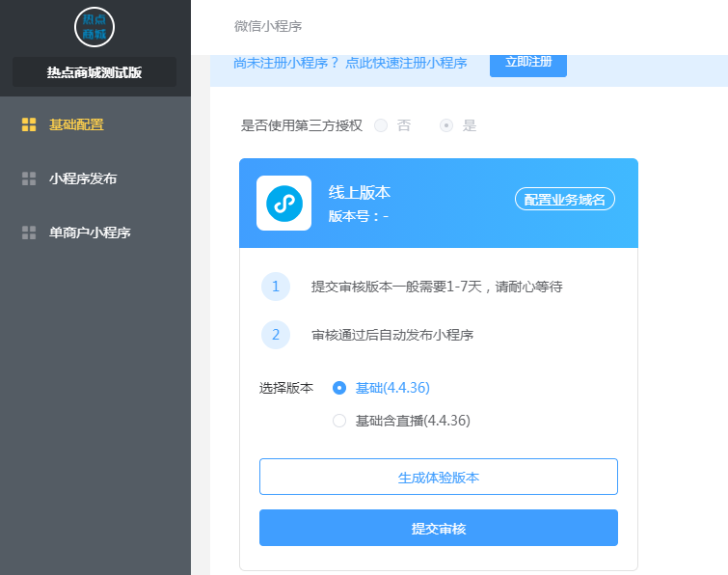Click the step 1 number circle

276,287
